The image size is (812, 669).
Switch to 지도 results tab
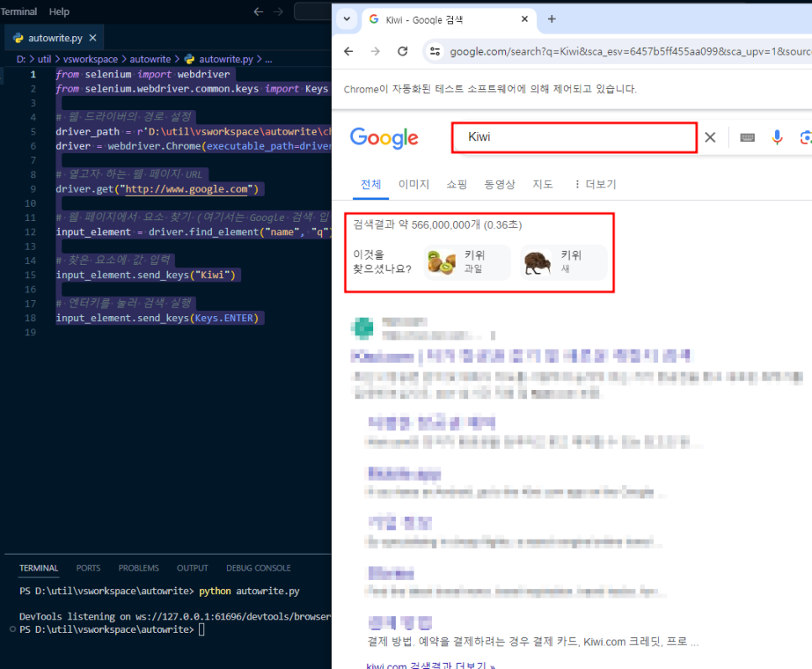[x=543, y=184]
